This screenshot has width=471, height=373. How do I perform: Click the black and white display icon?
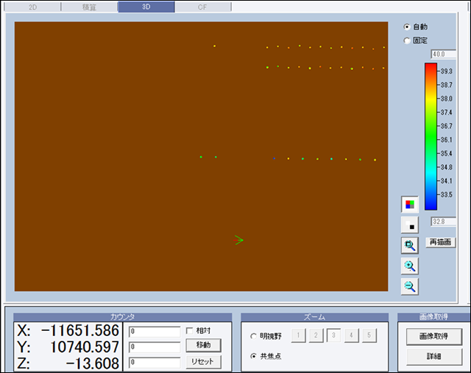pyautogui.click(x=410, y=225)
